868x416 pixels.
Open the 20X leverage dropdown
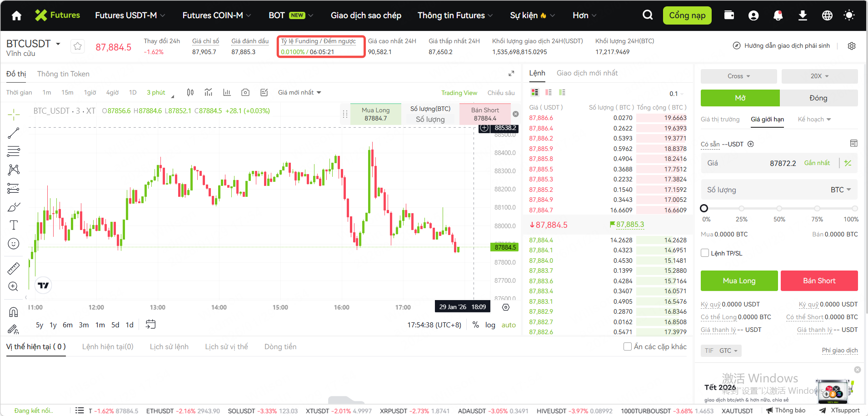tap(819, 76)
